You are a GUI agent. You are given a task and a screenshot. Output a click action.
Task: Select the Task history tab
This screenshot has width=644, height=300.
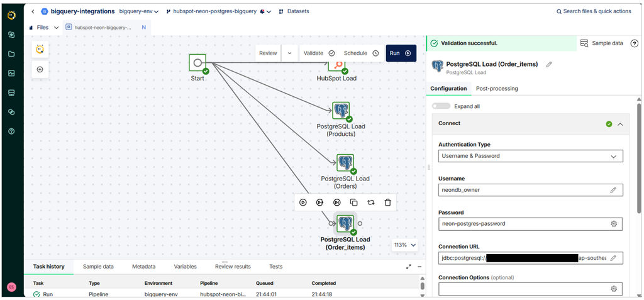(x=49, y=266)
